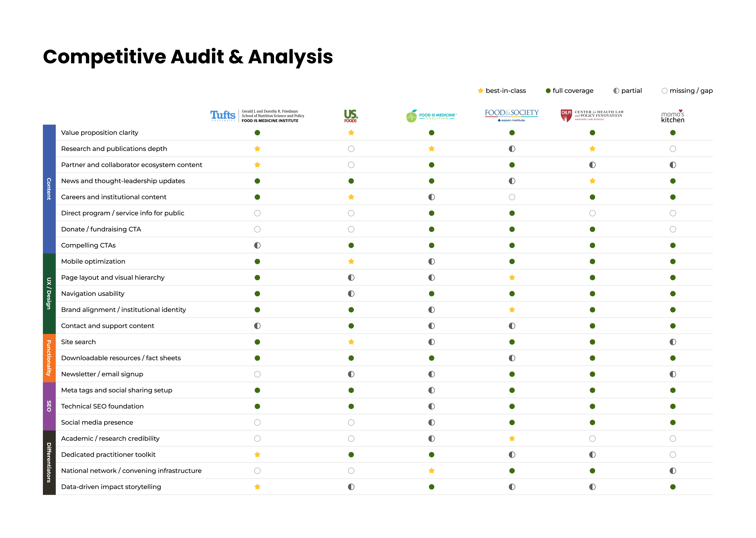Click the Food is Medicine Coalition logo
The image size is (756, 538).
[x=431, y=116]
